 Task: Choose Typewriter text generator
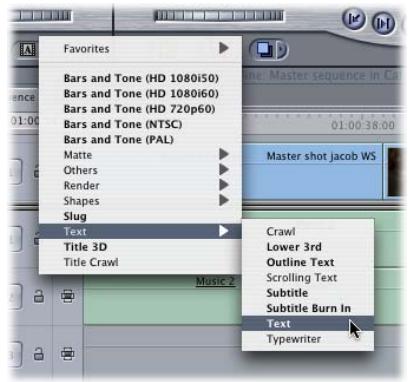(x=308, y=339)
